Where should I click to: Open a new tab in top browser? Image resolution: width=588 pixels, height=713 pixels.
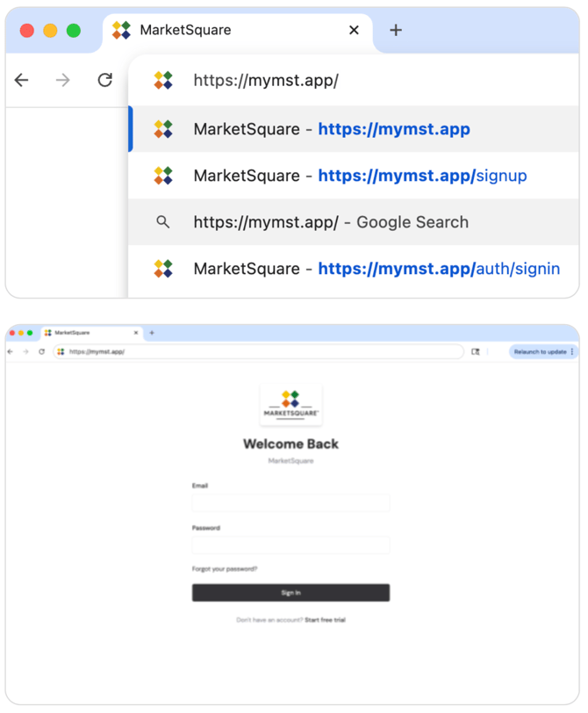pos(396,30)
